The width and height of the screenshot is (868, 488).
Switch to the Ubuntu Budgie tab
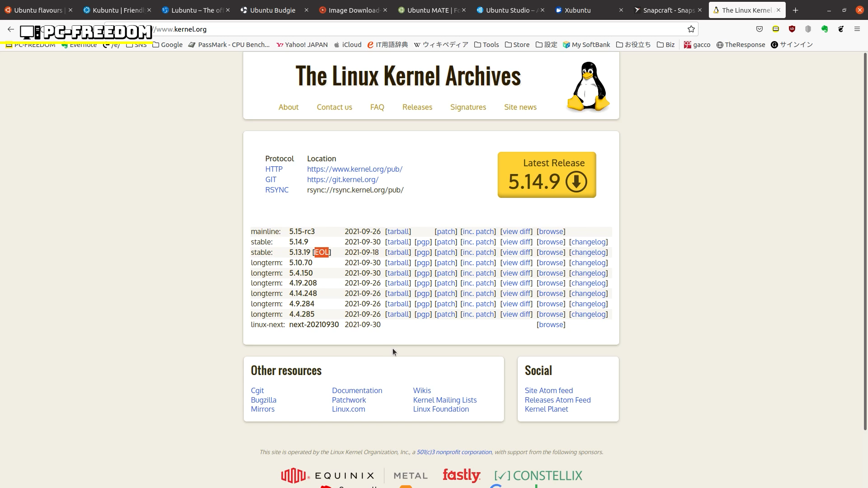coord(273,10)
